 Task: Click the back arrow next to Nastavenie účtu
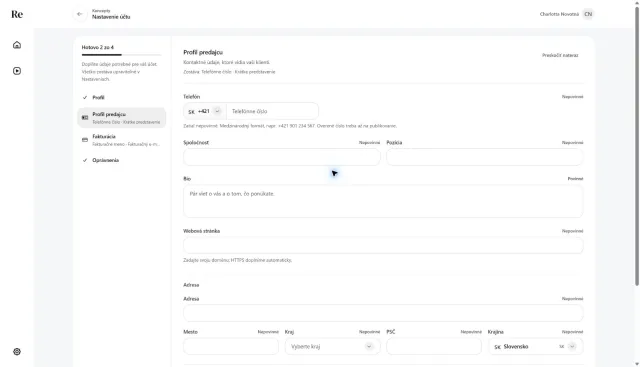(x=80, y=14)
